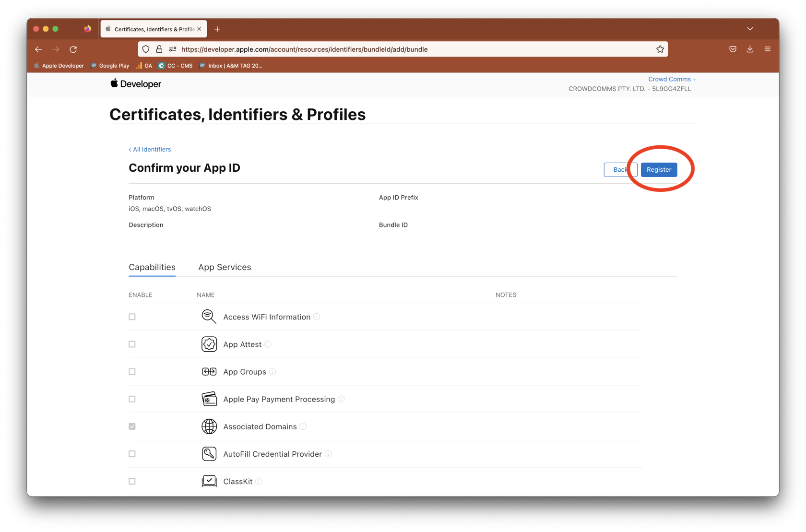806x532 pixels.
Task: Enable Access WiFi Information checkbox
Action: click(x=132, y=317)
